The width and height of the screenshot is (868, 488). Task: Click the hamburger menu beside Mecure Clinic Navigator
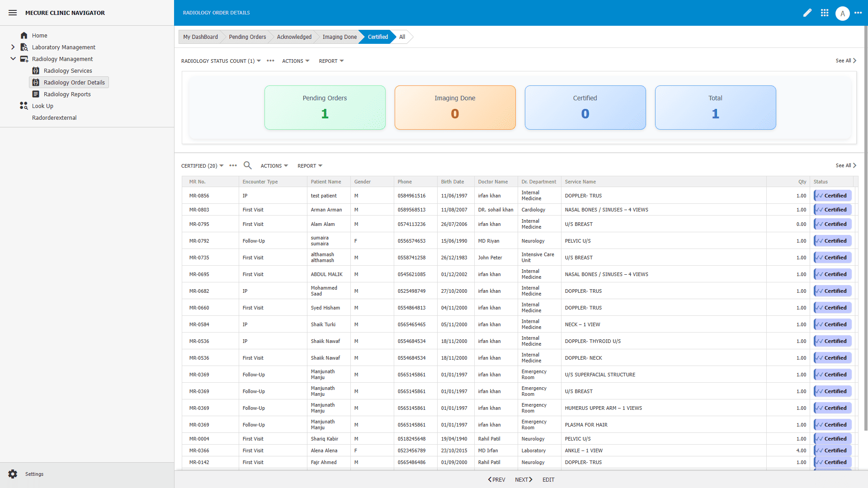(x=13, y=13)
